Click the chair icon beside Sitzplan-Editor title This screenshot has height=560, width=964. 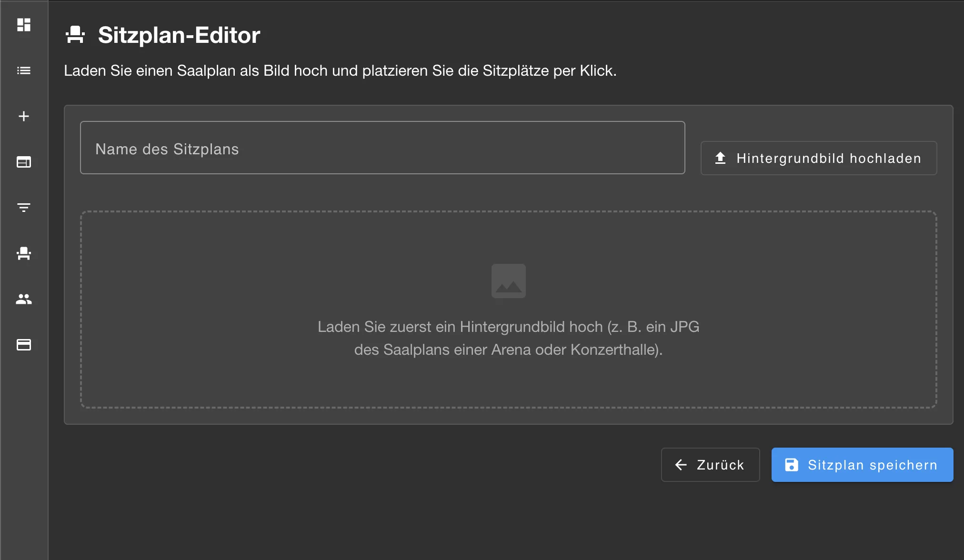pyautogui.click(x=75, y=35)
